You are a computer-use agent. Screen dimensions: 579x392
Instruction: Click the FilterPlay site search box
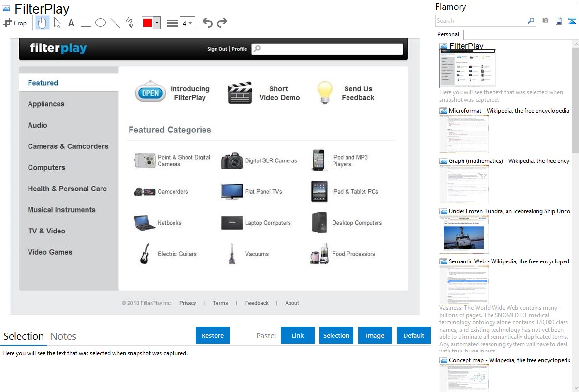327,49
